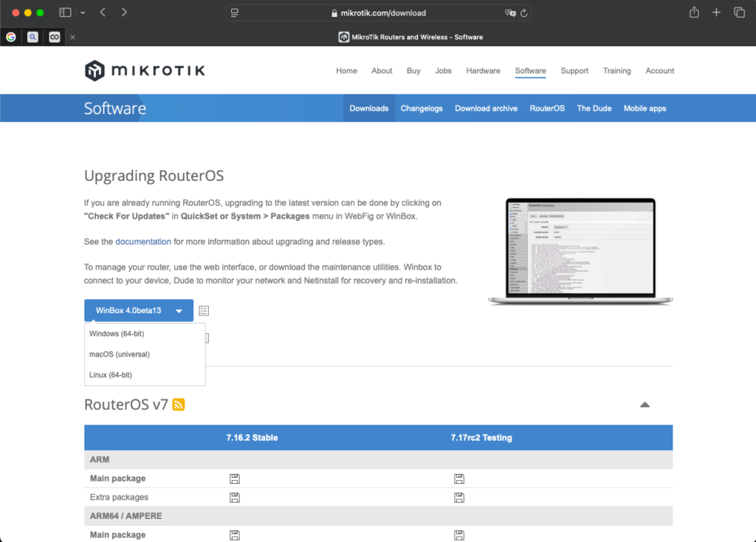Viewport: 756px width, 542px height.
Task: Click the 7.16.2 Stable column header
Action: (252, 438)
